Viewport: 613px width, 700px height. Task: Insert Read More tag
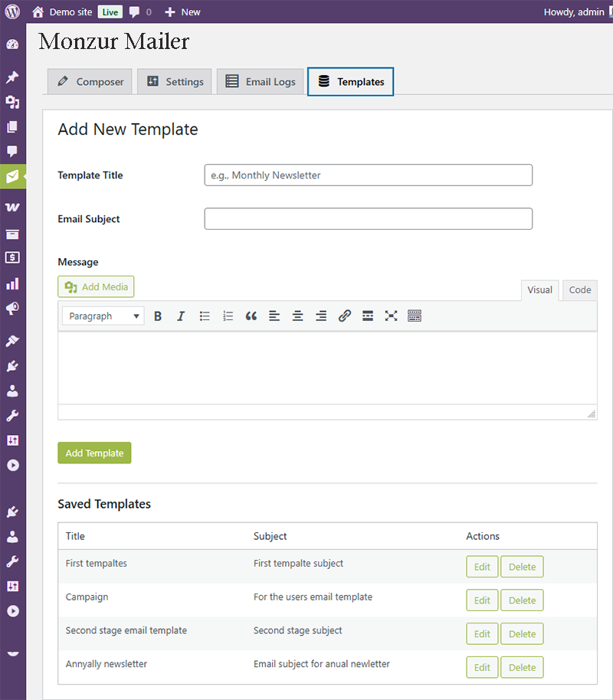[368, 316]
